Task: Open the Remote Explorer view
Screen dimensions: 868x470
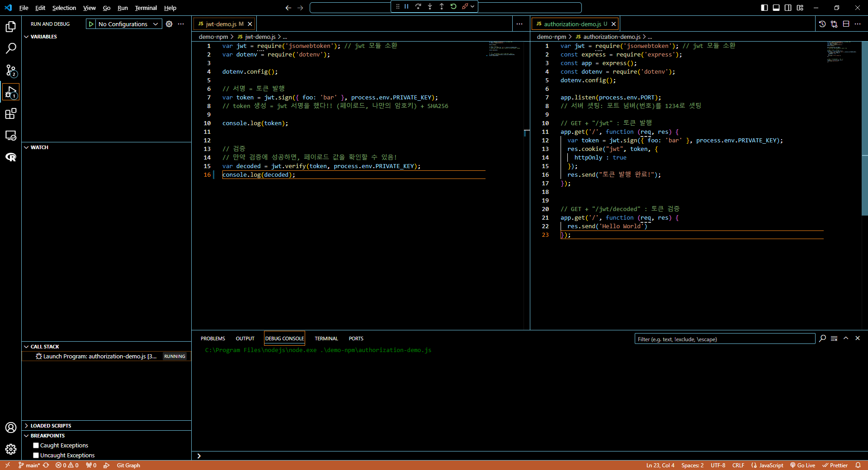Action: [11, 135]
